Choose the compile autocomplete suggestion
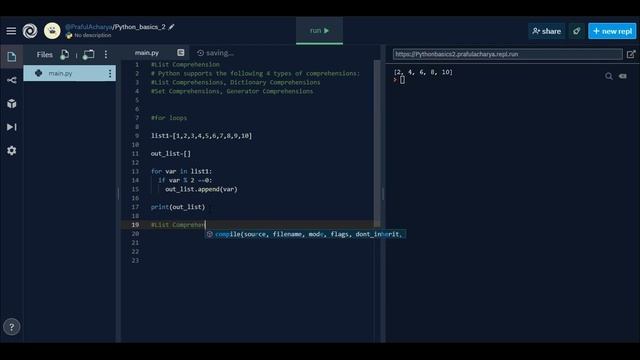 tap(305, 234)
